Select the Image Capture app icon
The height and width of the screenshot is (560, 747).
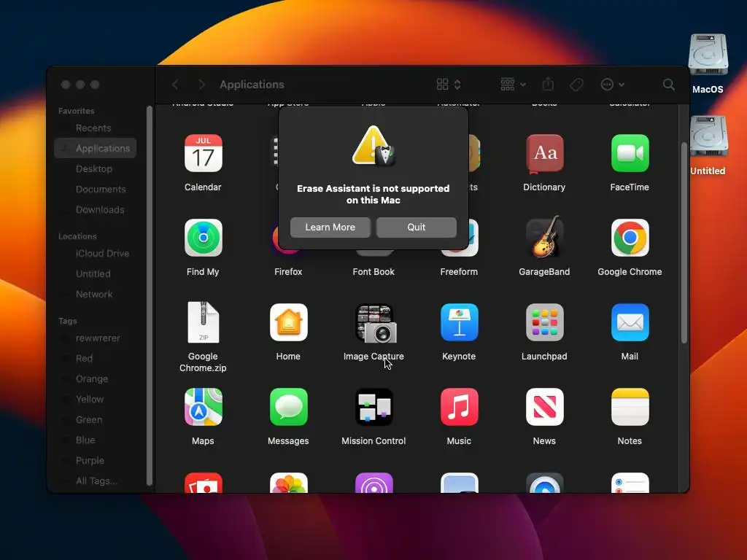coord(376,323)
